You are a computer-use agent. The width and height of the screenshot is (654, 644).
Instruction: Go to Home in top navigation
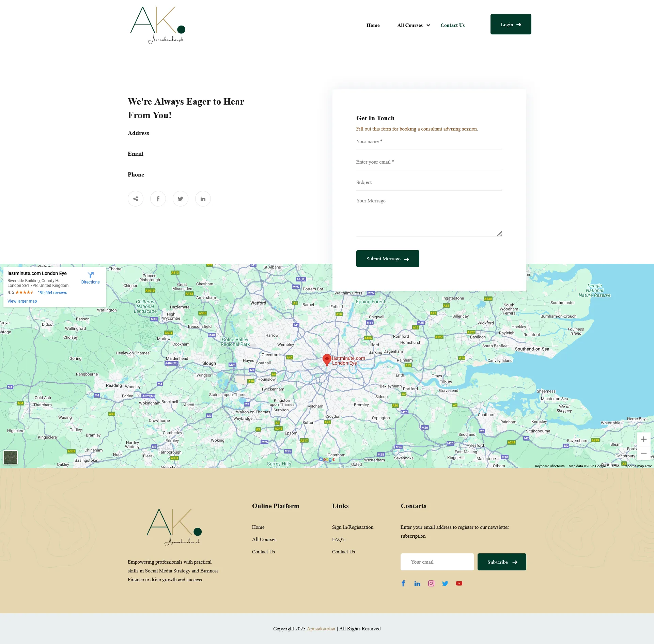[x=373, y=25]
